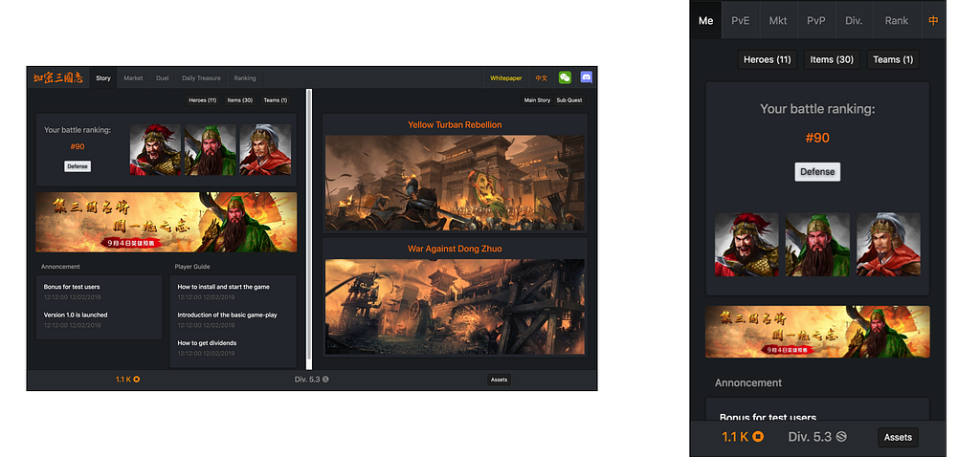Select red-helmet hero portrait in mobile view
Viewport: 980px width, 457px height.
(x=746, y=245)
